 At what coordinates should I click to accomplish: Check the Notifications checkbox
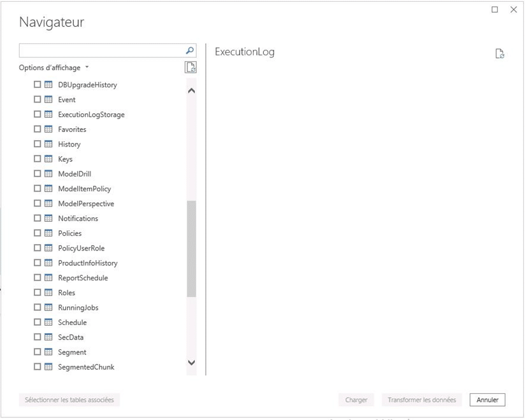coord(37,218)
